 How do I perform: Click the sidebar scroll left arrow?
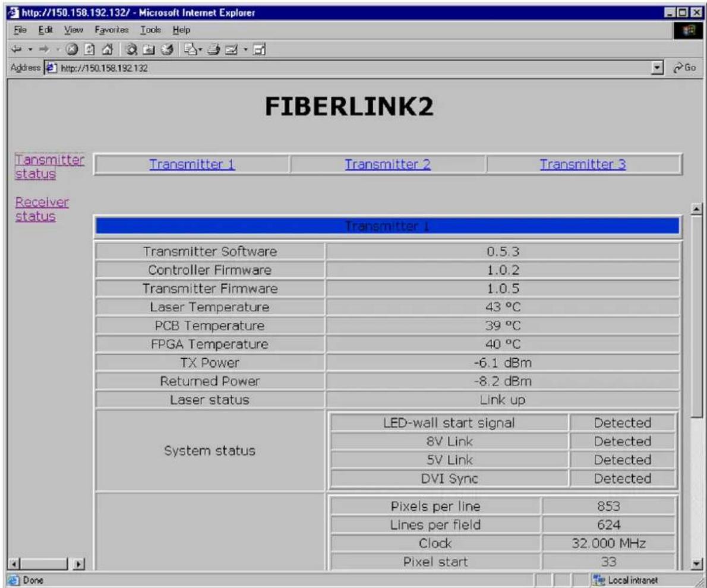pyautogui.click(x=14, y=564)
